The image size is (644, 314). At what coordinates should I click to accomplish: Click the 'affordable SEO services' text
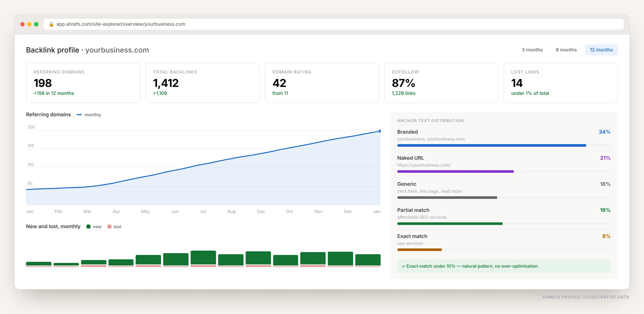click(x=422, y=217)
